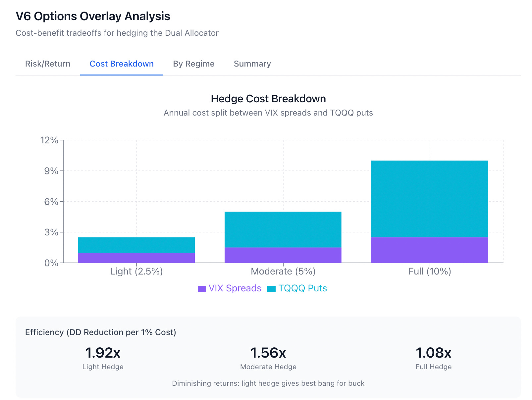Viewport: 532px width, 400px height.
Task: Switch to the Risk/Return tab
Action: click(48, 64)
